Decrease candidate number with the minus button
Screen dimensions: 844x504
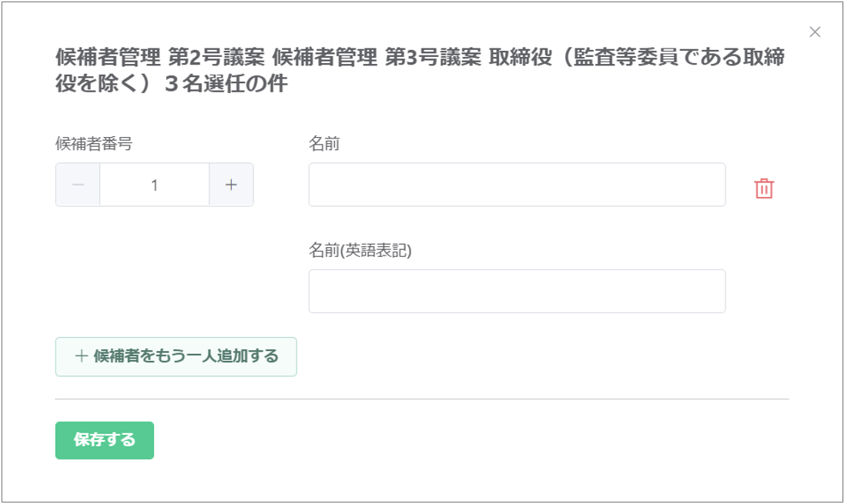pyautogui.click(x=78, y=185)
